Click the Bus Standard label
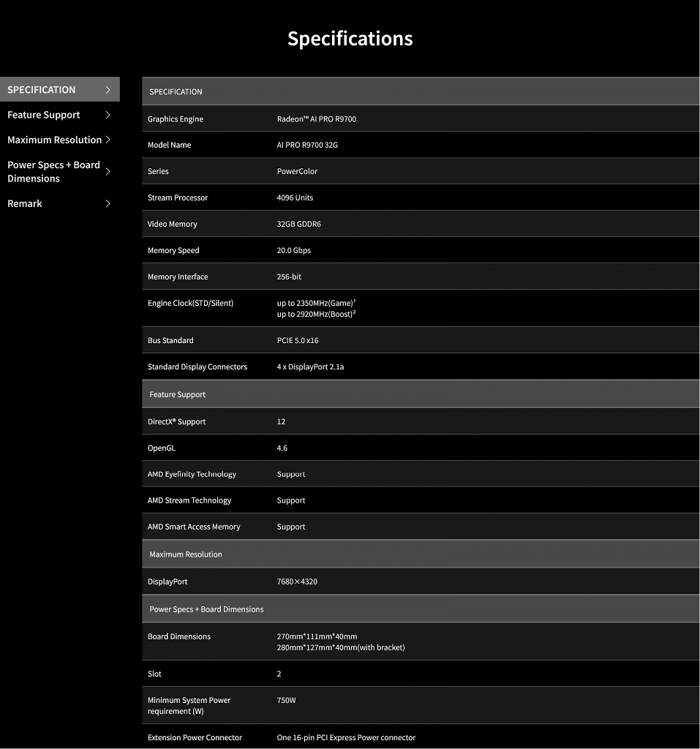The image size is (700, 749). (x=170, y=340)
